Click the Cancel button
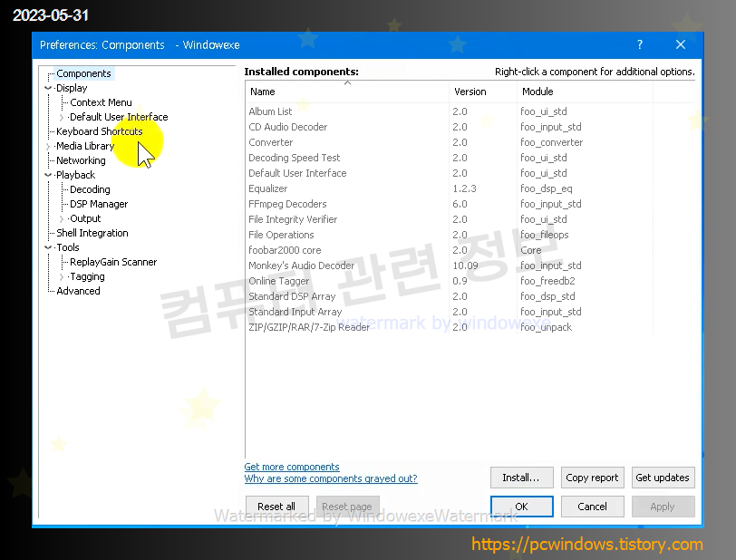The image size is (736, 560). (x=593, y=507)
